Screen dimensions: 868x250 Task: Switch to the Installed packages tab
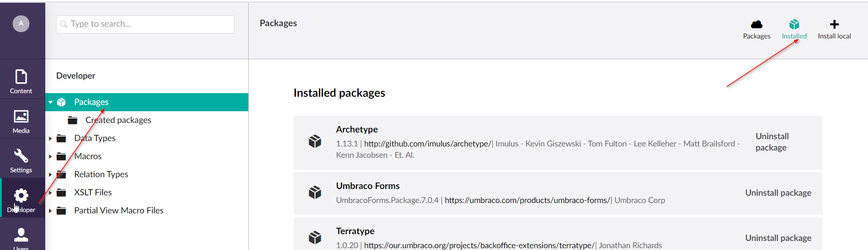pyautogui.click(x=794, y=29)
